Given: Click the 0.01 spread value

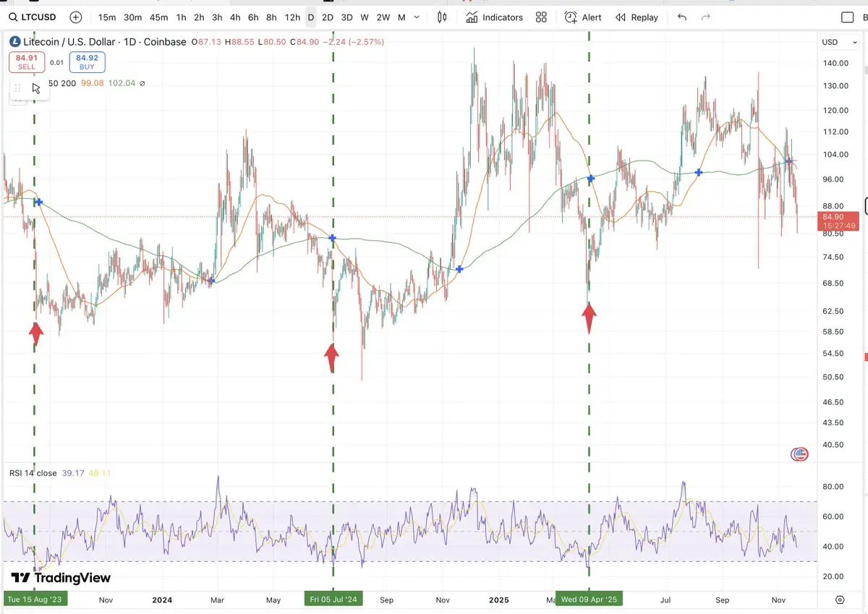Looking at the screenshot, I should (x=57, y=63).
